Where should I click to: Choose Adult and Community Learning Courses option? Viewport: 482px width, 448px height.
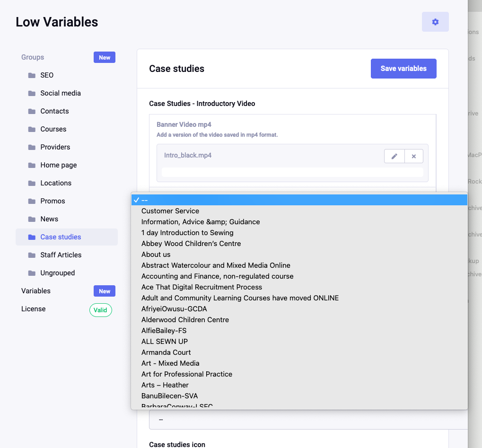tap(299, 298)
